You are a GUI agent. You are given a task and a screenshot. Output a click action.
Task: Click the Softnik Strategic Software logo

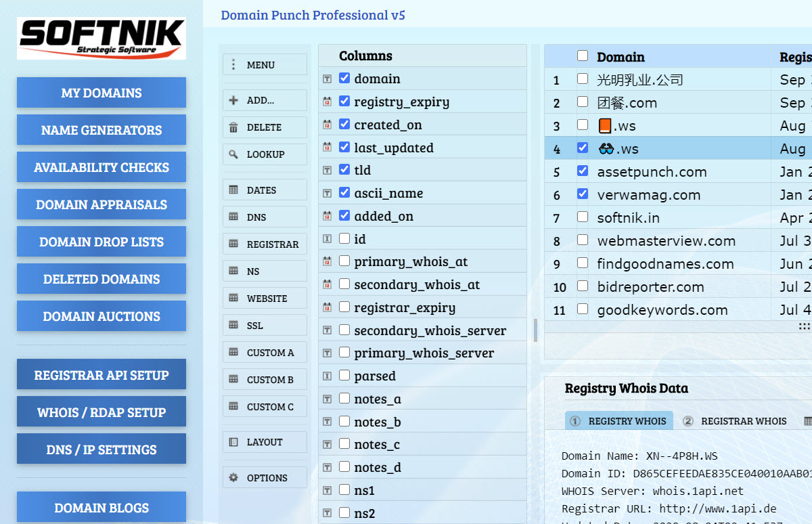(101, 38)
